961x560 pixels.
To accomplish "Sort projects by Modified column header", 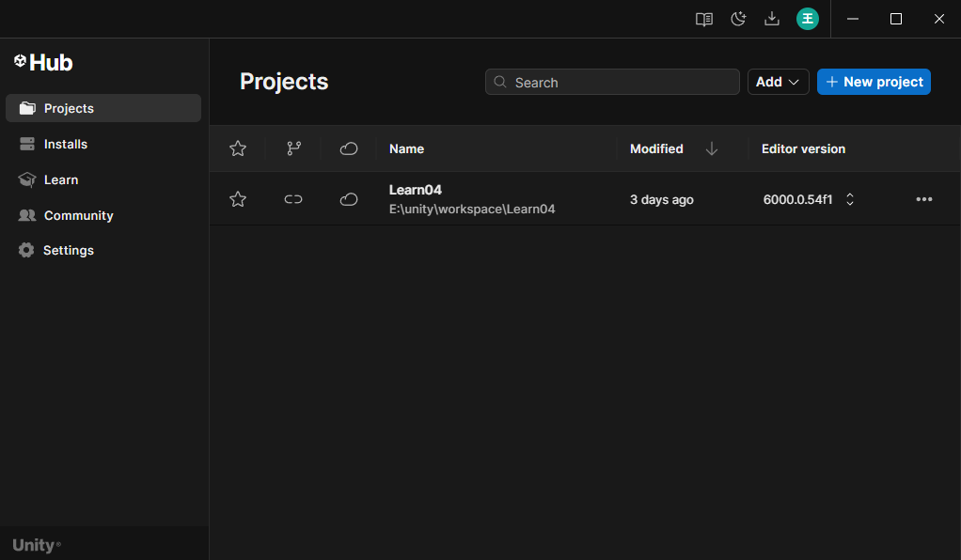I will click(656, 148).
